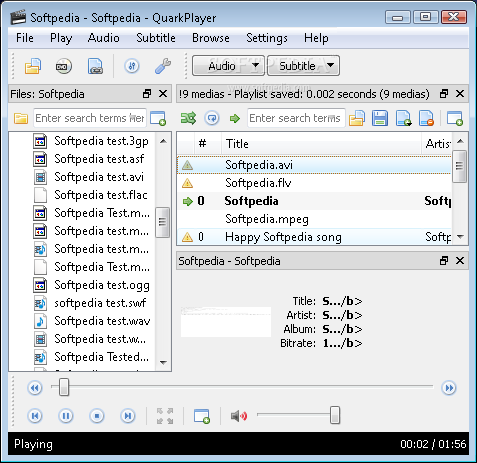Stop playback
This screenshot has height=463, width=477.
(97, 416)
